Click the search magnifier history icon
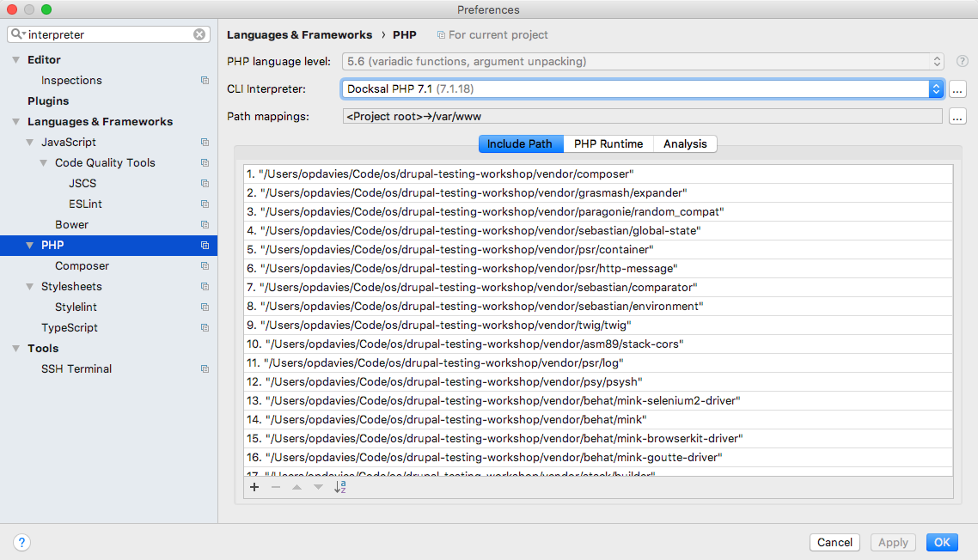The width and height of the screenshot is (978, 560). 18,35
